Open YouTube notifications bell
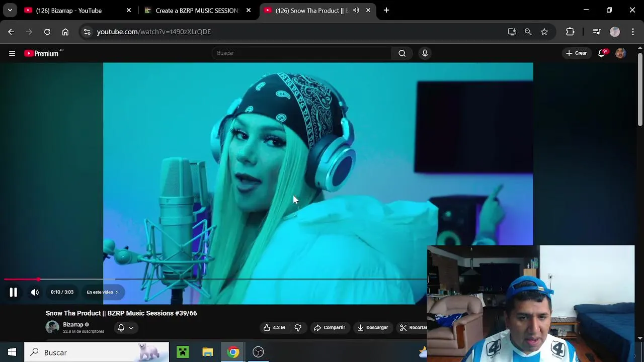 pos(602,53)
